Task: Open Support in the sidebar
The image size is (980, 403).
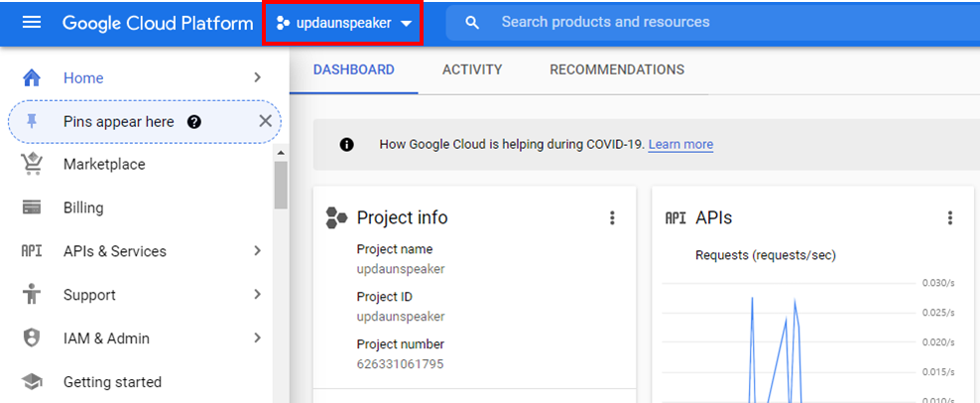Action: [x=89, y=295]
